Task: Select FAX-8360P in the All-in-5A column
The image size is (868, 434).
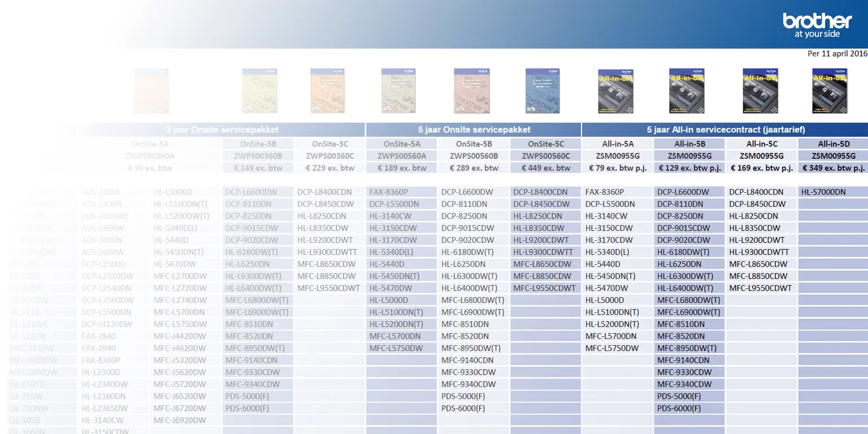Action: point(605,192)
